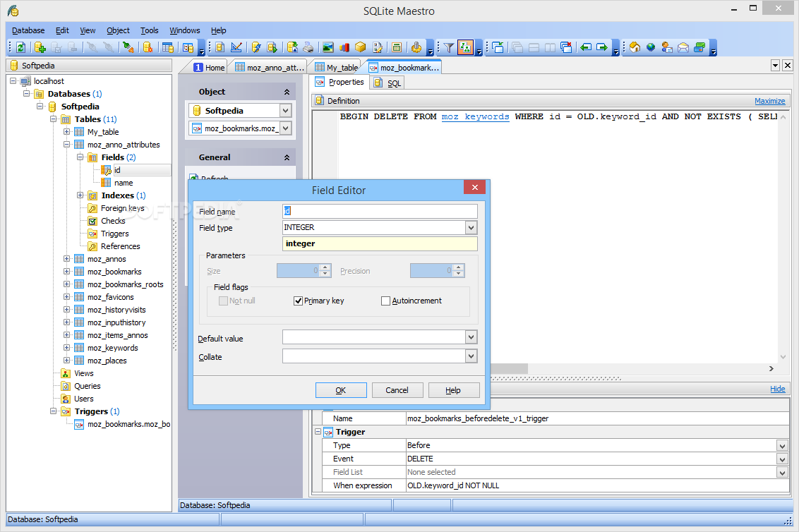Close the Field Editor dialog
This screenshot has height=532, width=799.
click(x=474, y=188)
